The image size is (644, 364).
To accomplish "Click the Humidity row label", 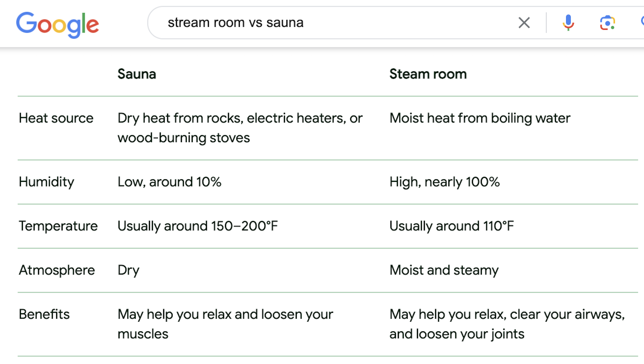I will [x=46, y=182].
